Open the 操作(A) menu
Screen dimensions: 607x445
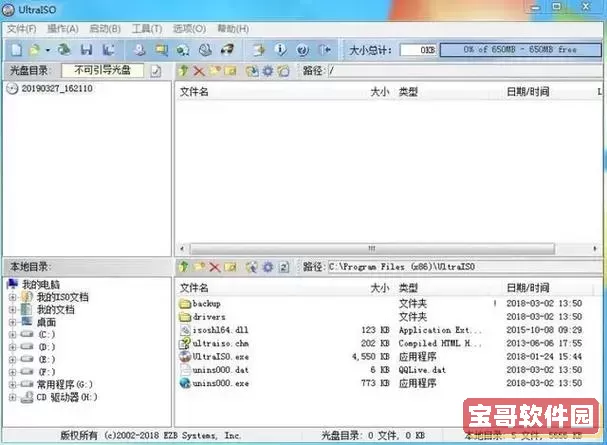click(x=63, y=29)
